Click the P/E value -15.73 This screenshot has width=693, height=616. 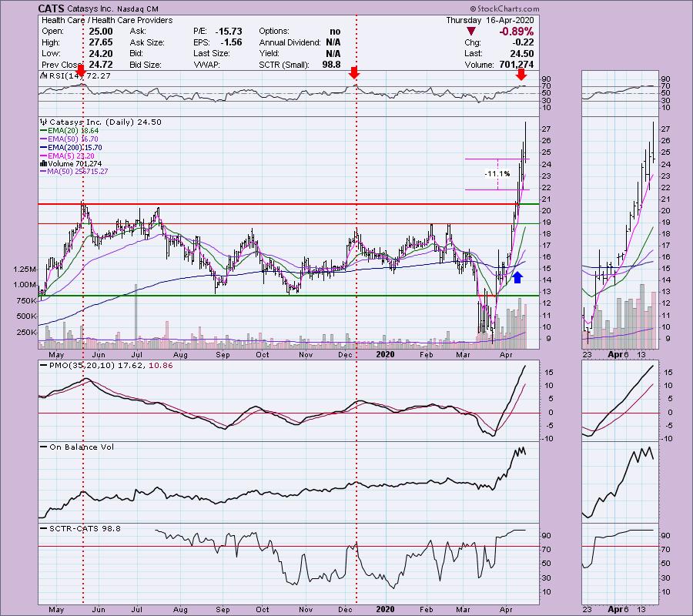pos(229,32)
